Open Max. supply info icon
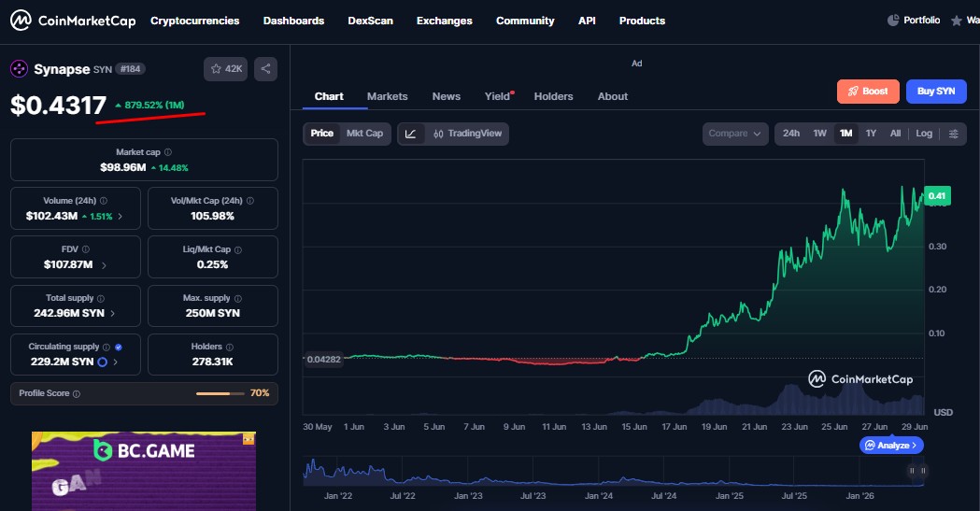The height and width of the screenshot is (511, 980). (237, 298)
